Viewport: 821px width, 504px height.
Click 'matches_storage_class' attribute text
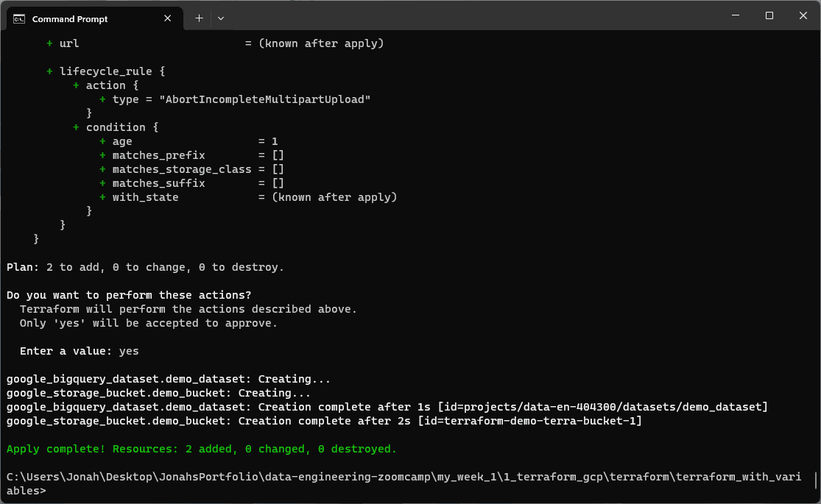(x=182, y=169)
